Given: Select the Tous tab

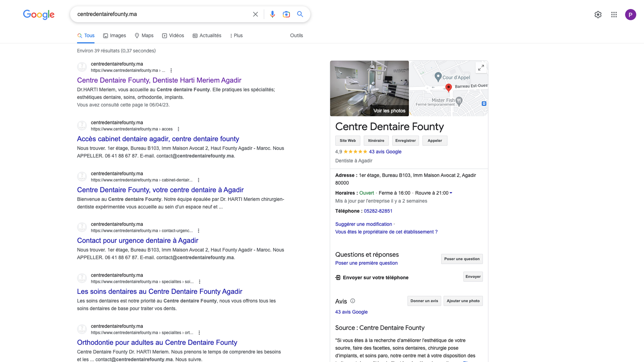Looking at the screenshot, I should pyautogui.click(x=86, y=36).
